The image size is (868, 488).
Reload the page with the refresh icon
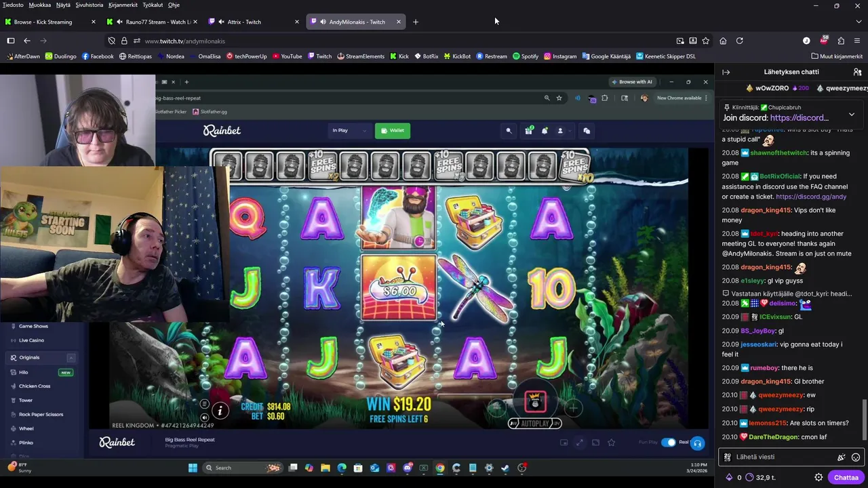point(739,41)
